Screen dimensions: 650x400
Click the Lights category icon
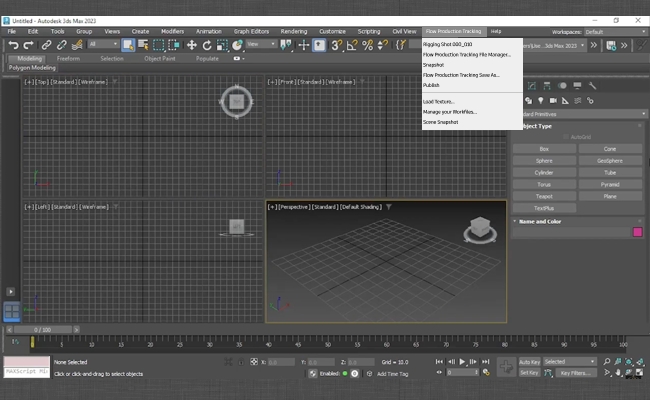(541, 100)
